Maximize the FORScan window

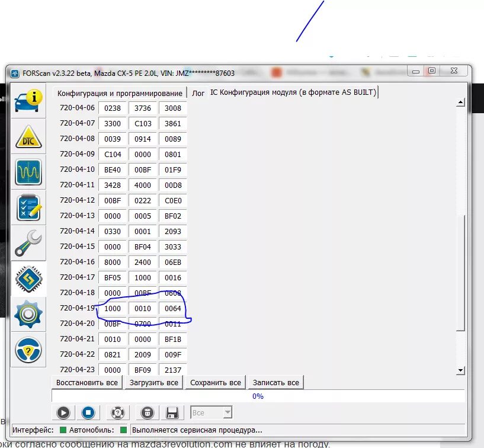pyautogui.click(x=432, y=71)
